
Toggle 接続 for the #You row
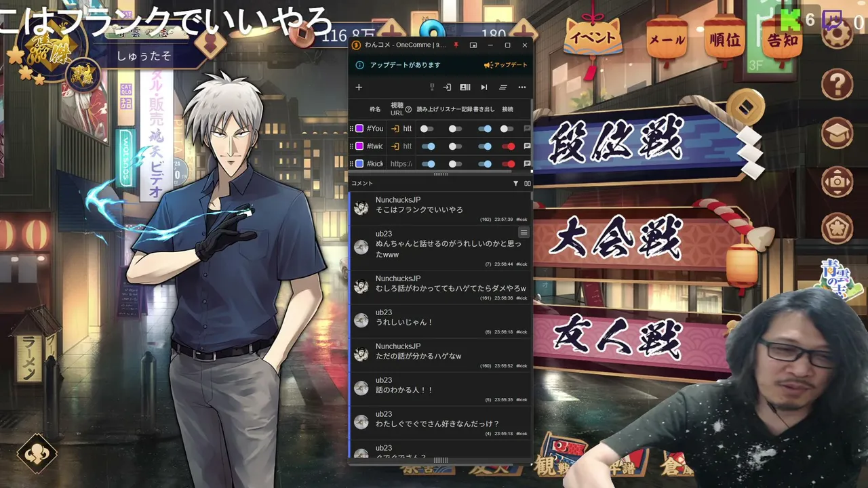coord(507,128)
